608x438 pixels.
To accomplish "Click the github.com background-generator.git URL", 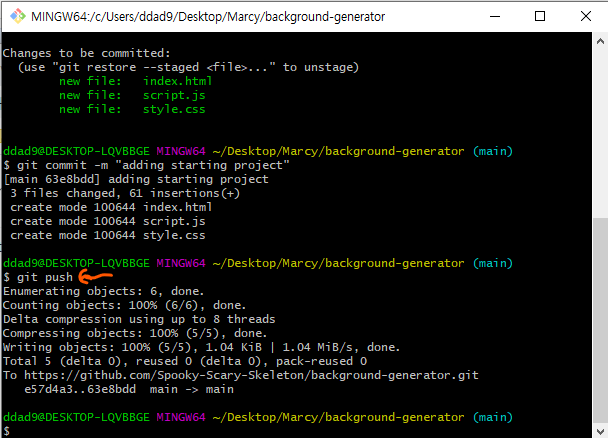I will 251,375.
